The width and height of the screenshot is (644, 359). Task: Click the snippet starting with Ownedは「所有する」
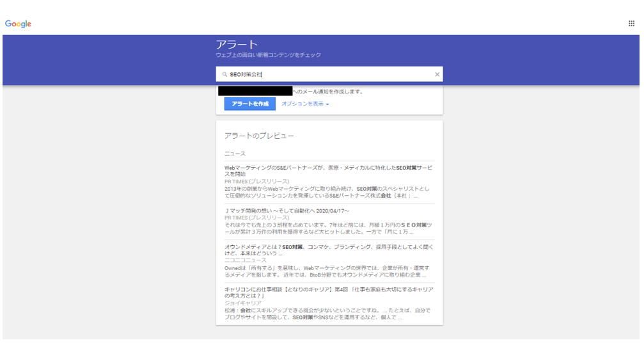pos(327,271)
